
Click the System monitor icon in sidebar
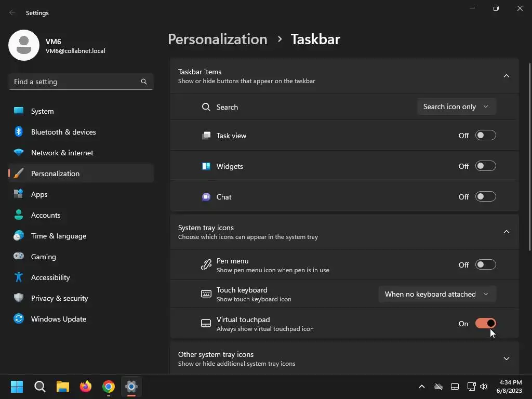(x=19, y=111)
